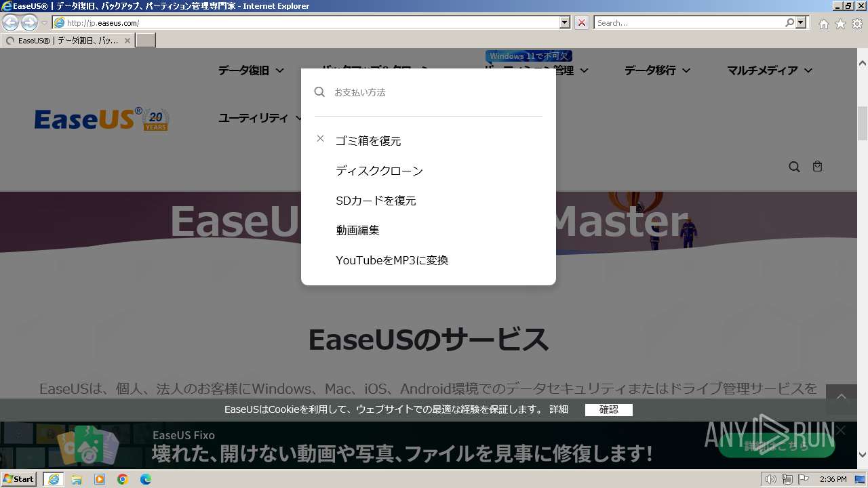Expand the マルチメディア menu
Viewport: 868px width, 488px height.
point(770,70)
